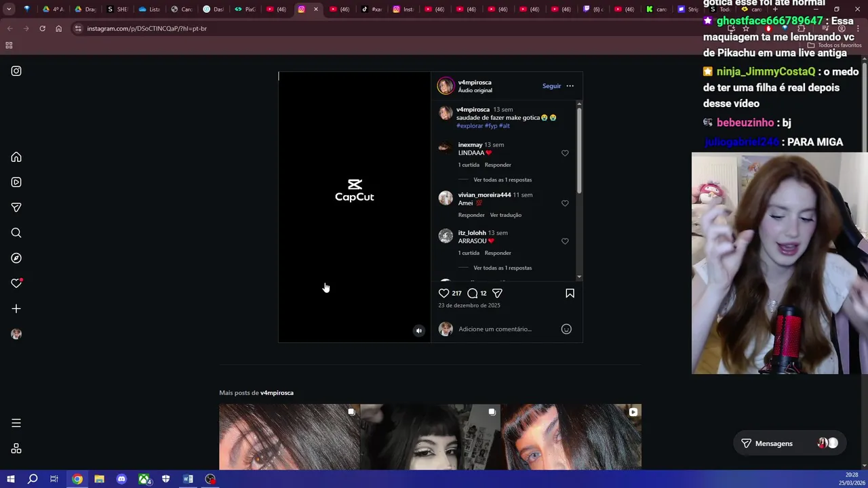This screenshot has width=868, height=488.
Task: Open post options three-dot menu
Action: tap(570, 86)
